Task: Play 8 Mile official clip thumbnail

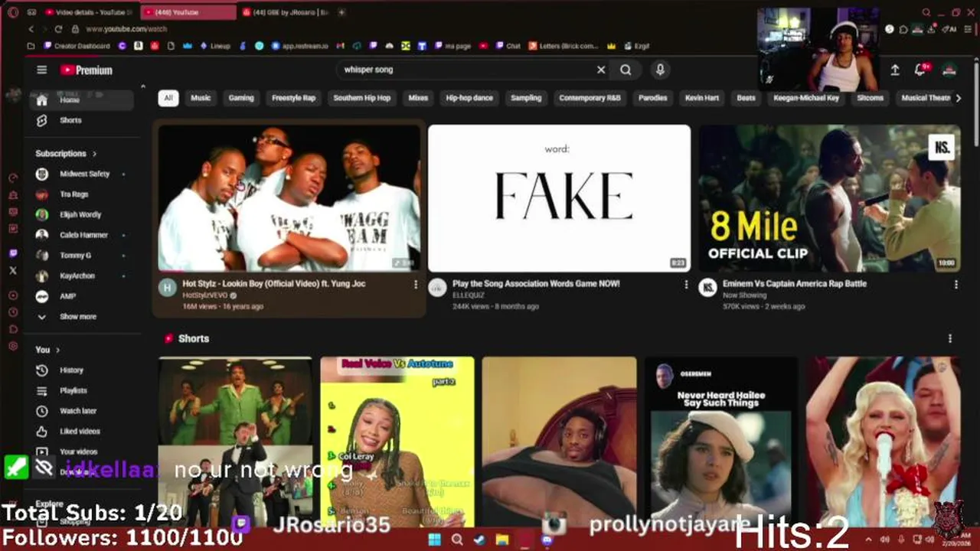Action: [829, 198]
